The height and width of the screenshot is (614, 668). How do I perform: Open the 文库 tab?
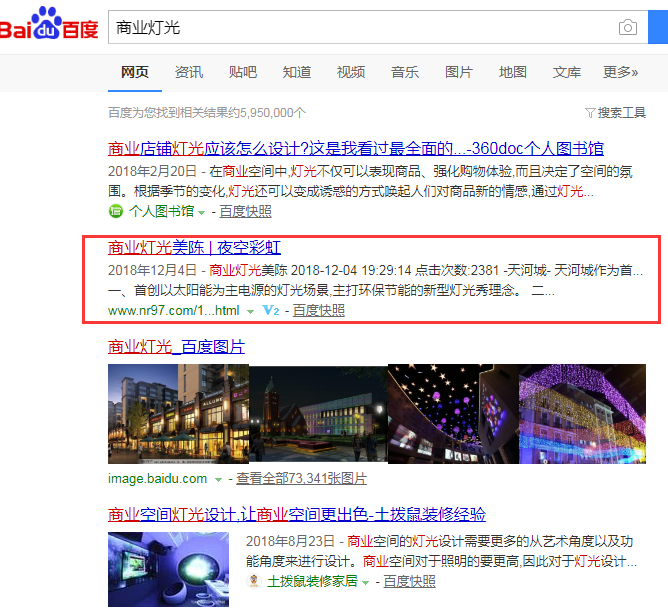point(567,72)
